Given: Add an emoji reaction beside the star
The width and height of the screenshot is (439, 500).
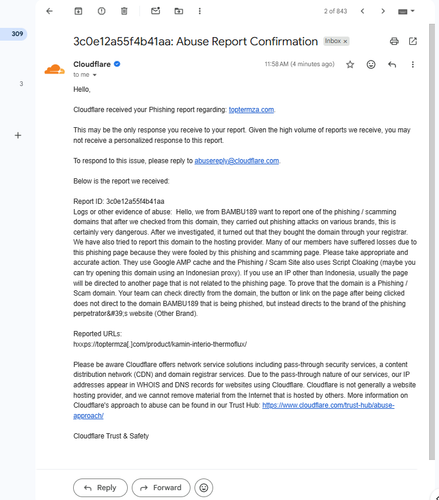Looking at the screenshot, I should [x=371, y=64].
